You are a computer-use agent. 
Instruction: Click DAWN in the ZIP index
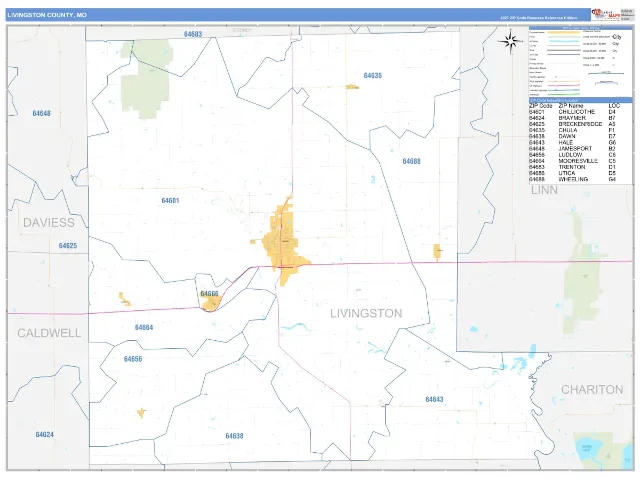567,136
